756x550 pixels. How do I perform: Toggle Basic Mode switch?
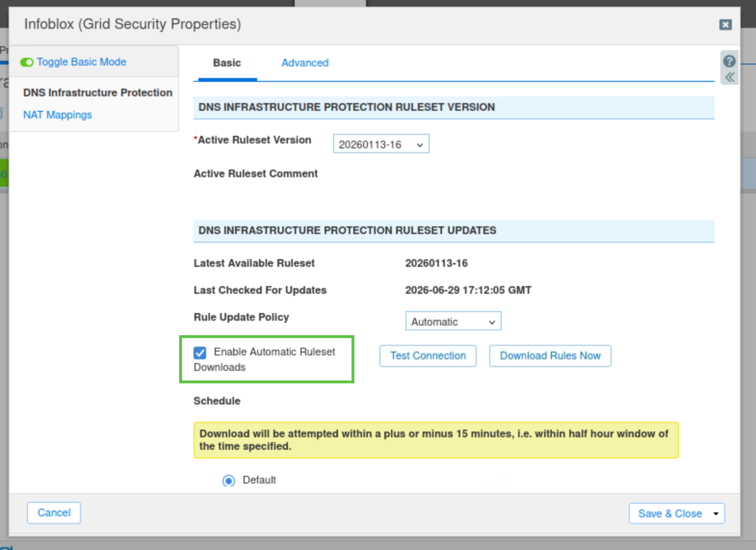pos(27,62)
